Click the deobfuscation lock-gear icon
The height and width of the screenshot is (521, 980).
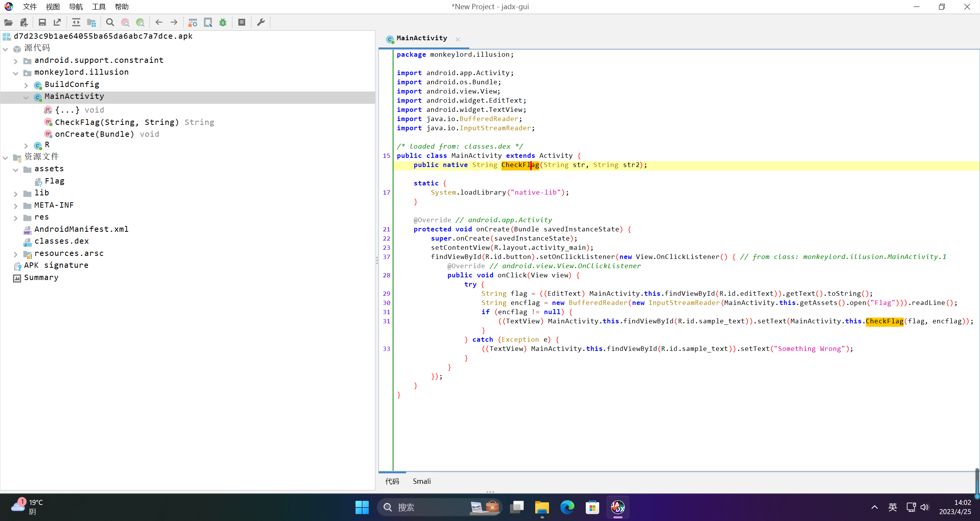193,22
